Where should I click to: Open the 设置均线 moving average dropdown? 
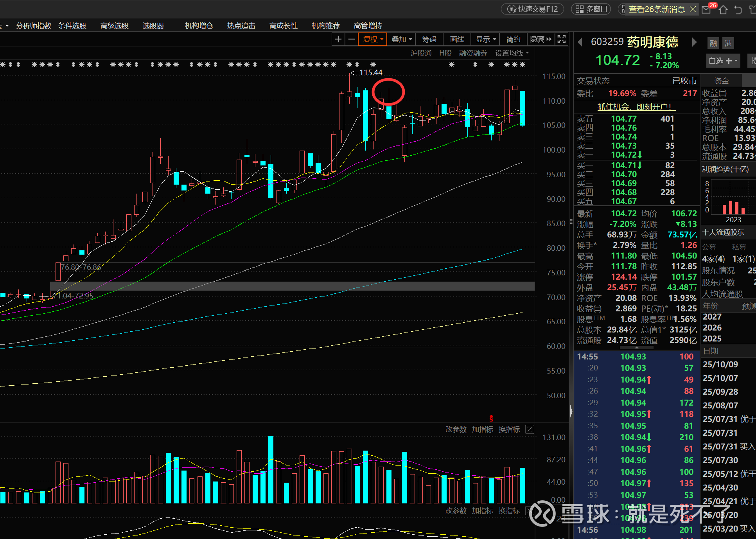[x=512, y=53]
